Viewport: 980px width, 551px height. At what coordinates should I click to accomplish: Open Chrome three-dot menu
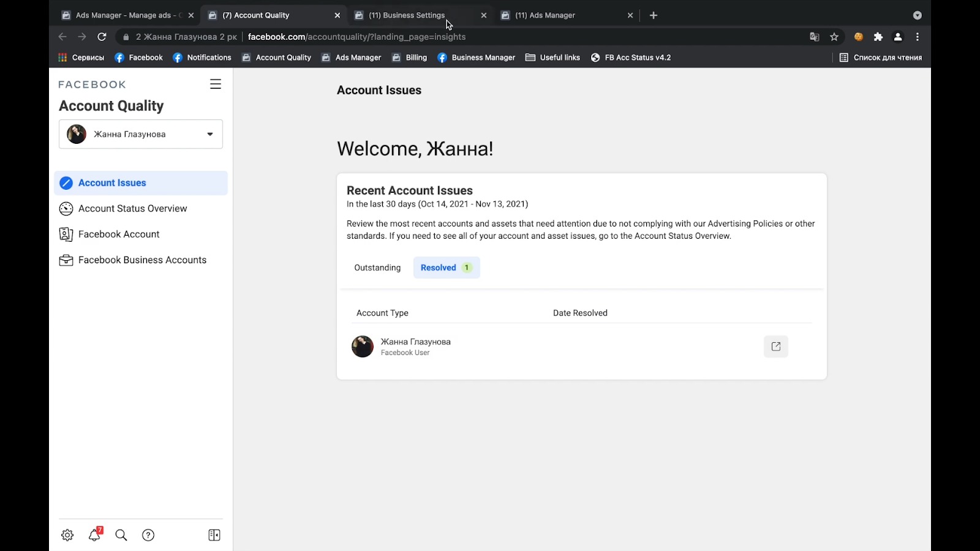coord(918,37)
